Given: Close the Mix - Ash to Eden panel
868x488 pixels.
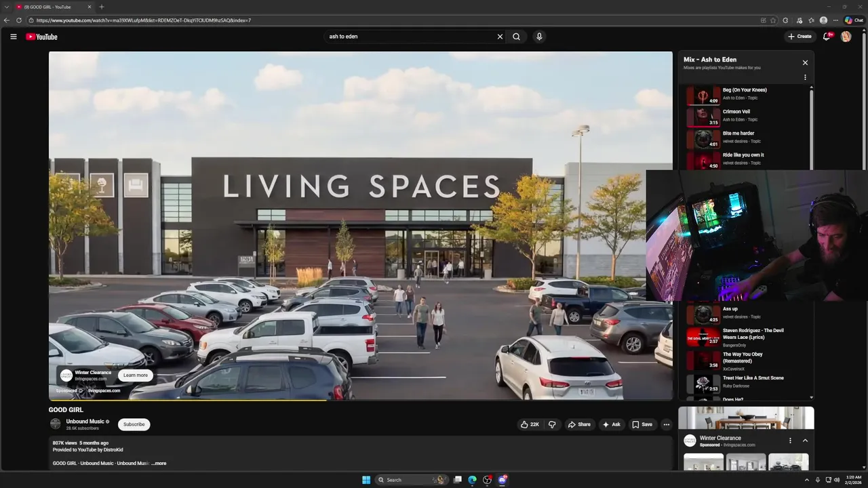Looking at the screenshot, I should tap(805, 62).
